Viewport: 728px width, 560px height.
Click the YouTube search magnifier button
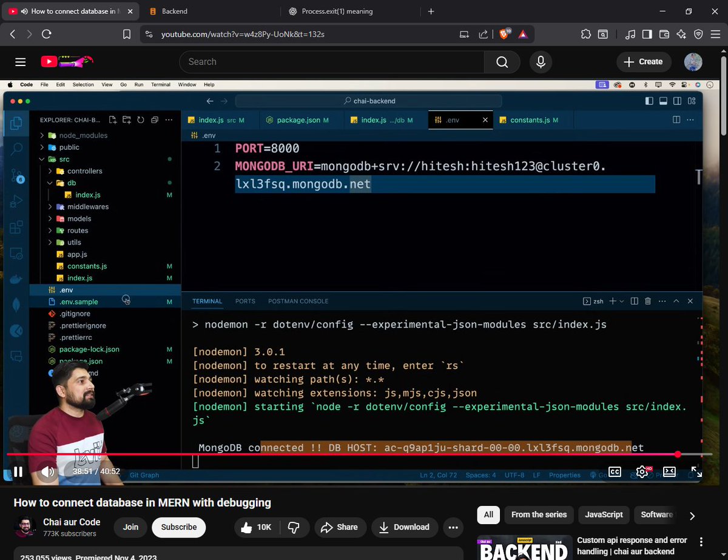coord(502,62)
